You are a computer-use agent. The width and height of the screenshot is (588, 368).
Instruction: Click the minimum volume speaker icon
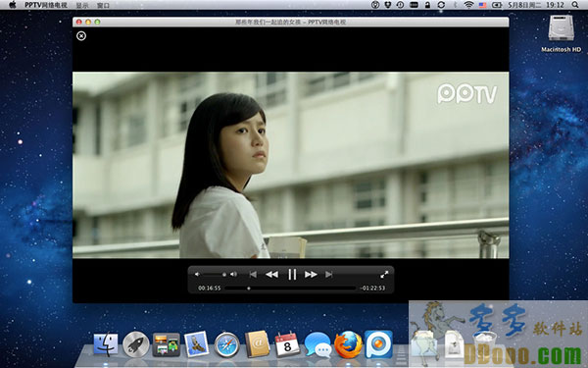coord(197,275)
